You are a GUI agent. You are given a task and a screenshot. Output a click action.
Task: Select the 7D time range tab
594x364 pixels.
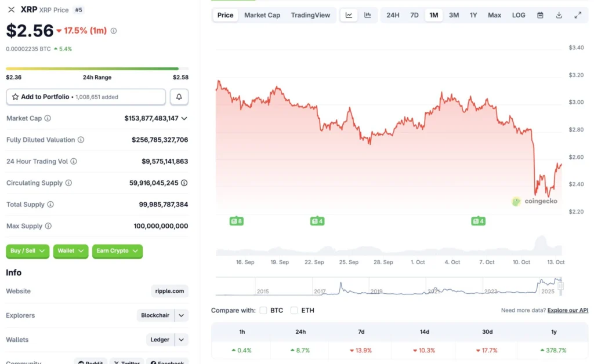tap(414, 15)
